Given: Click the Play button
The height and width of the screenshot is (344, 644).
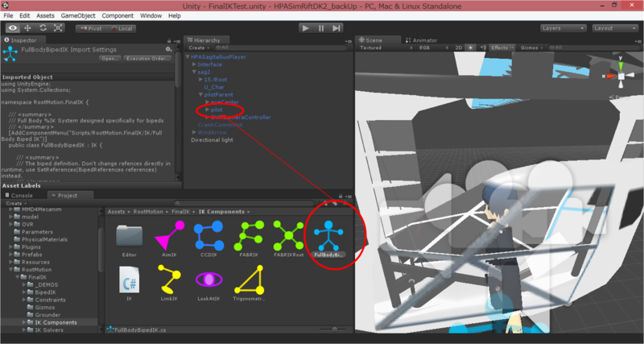Looking at the screenshot, I should point(306,28).
